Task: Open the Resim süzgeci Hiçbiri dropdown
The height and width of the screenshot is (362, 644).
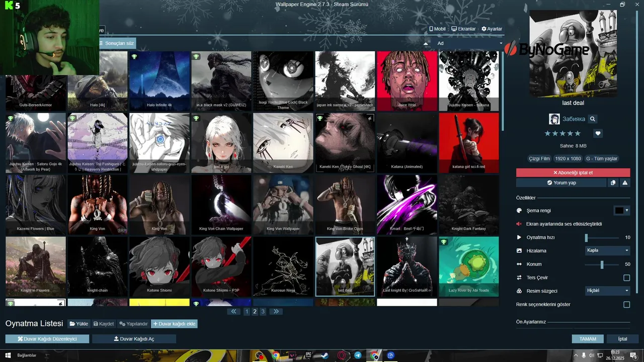Action: tap(607, 291)
